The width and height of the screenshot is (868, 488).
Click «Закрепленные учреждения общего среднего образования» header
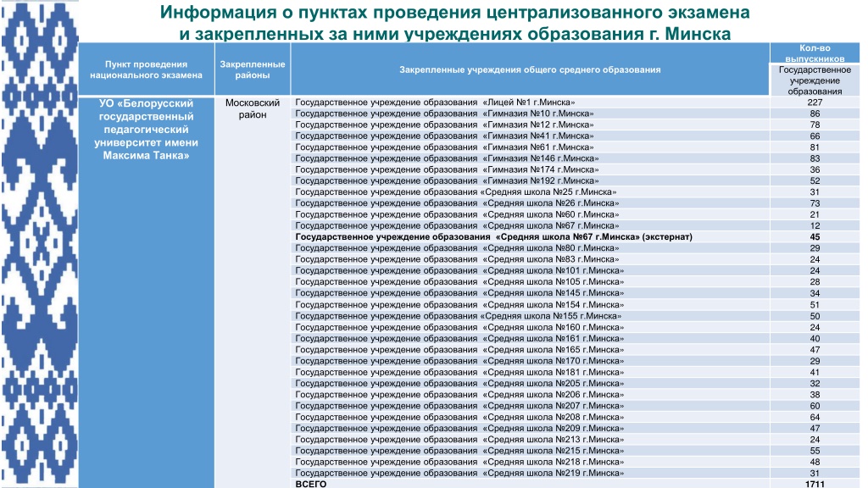pyautogui.click(x=530, y=69)
